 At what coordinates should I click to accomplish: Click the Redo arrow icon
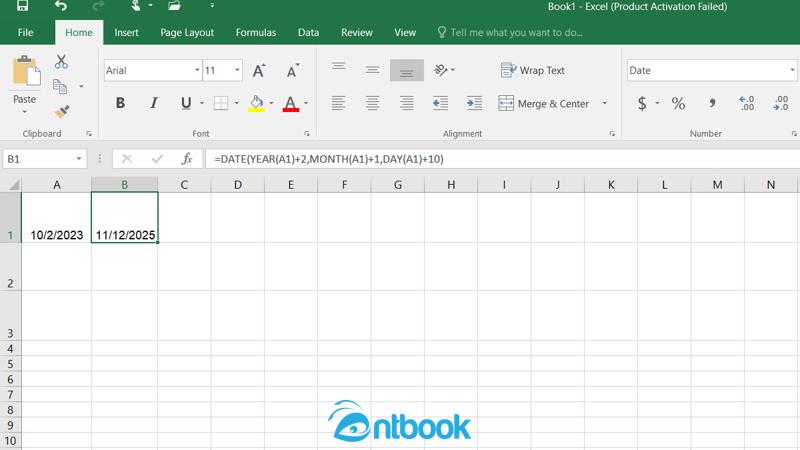(x=98, y=6)
